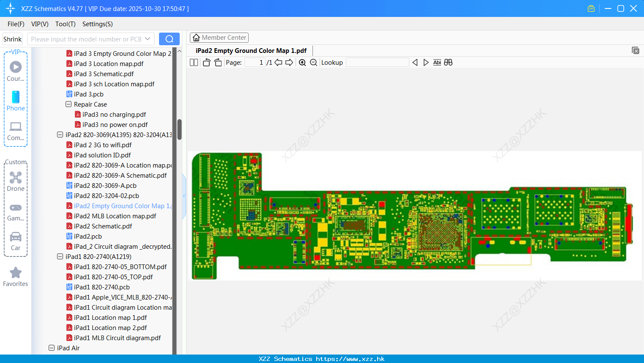Collapse iPad2 820-3069(A1395) tree node
Image resolution: width=644 pixels, height=363 pixels.
tap(60, 135)
